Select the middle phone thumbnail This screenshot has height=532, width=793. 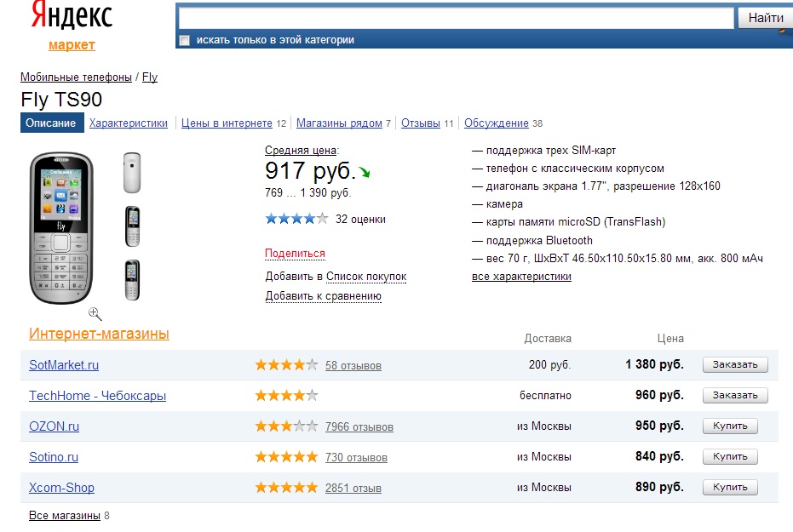click(133, 226)
